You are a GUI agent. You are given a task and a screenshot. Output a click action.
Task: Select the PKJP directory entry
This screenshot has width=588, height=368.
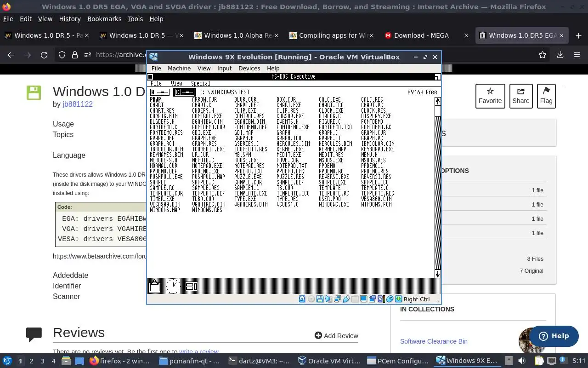click(156, 99)
